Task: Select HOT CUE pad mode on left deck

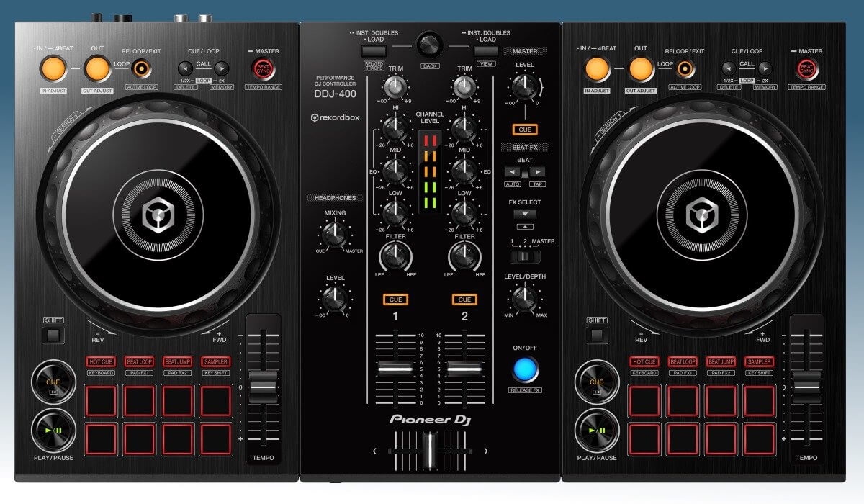Action: tap(102, 362)
